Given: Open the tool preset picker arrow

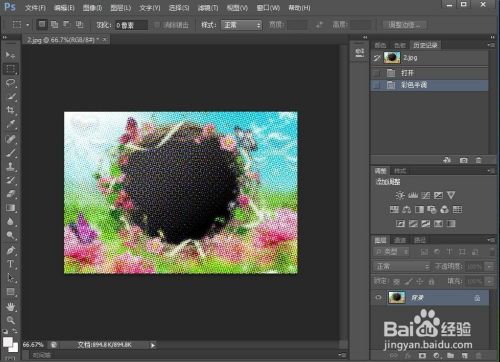Looking at the screenshot, I should tap(28, 25).
